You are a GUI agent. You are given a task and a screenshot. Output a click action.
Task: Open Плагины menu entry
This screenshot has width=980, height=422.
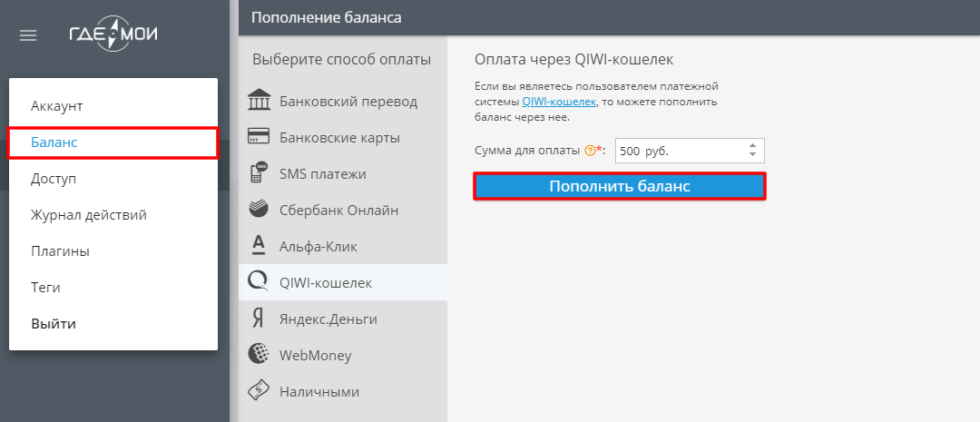(113, 251)
